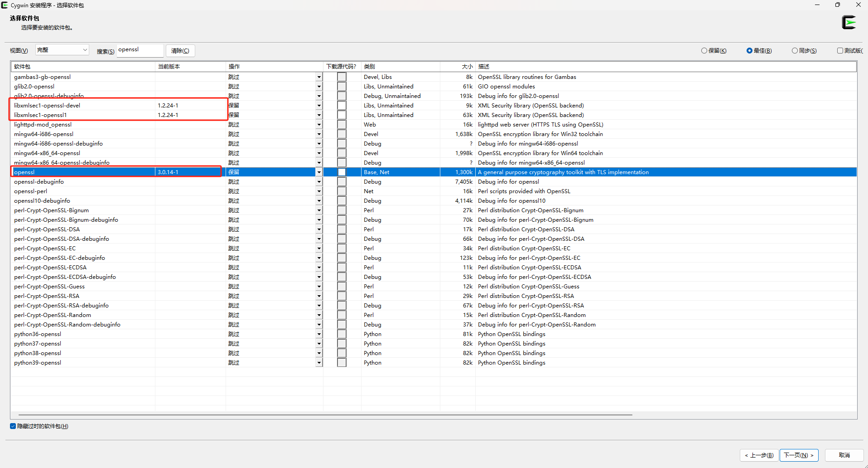Click size 7,405k of openssl-debuginfo
This screenshot has width=868, height=468.
click(464, 182)
